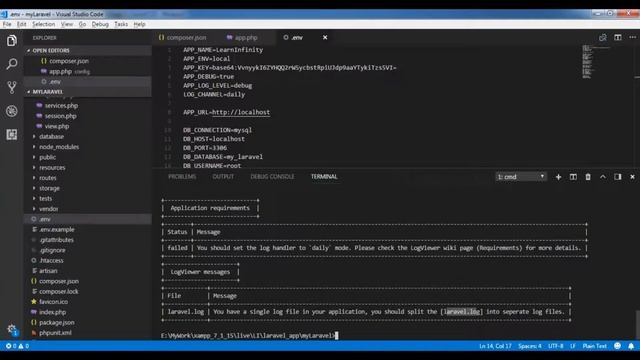Open the Debug menu
This screenshot has height=360, width=640.
click(x=100, y=24)
